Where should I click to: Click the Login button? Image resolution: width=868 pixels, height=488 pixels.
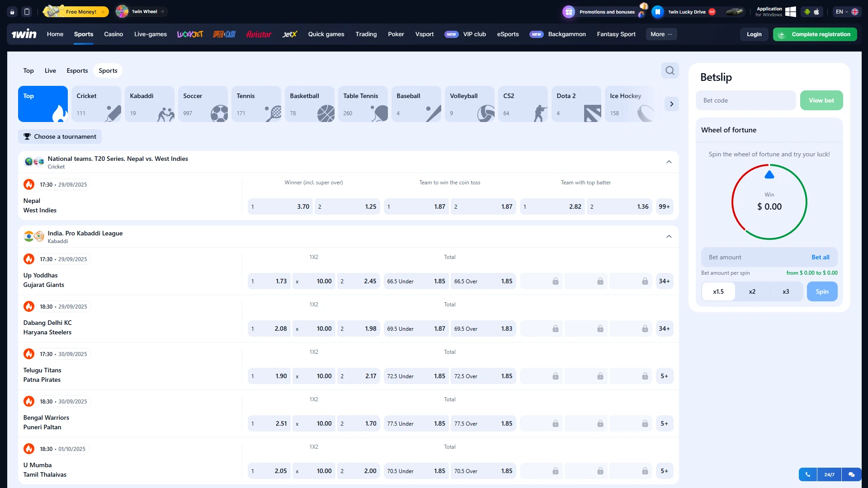pyautogui.click(x=754, y=34)
